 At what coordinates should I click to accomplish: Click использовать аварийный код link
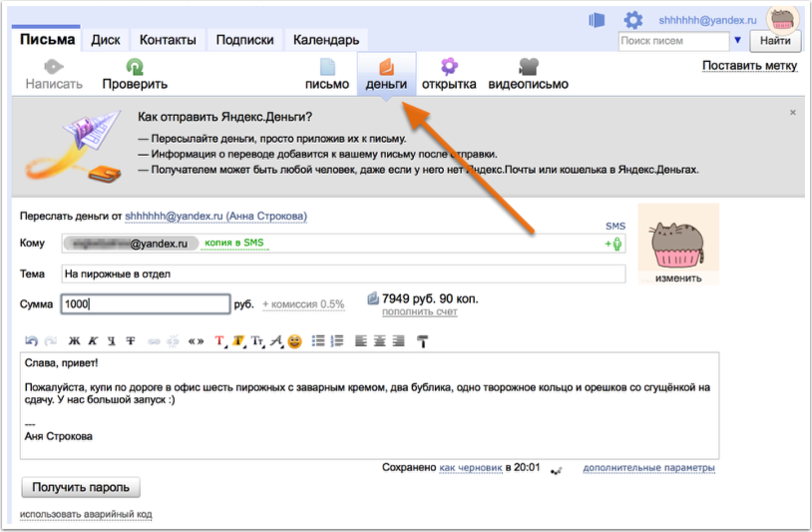point(86,514)
